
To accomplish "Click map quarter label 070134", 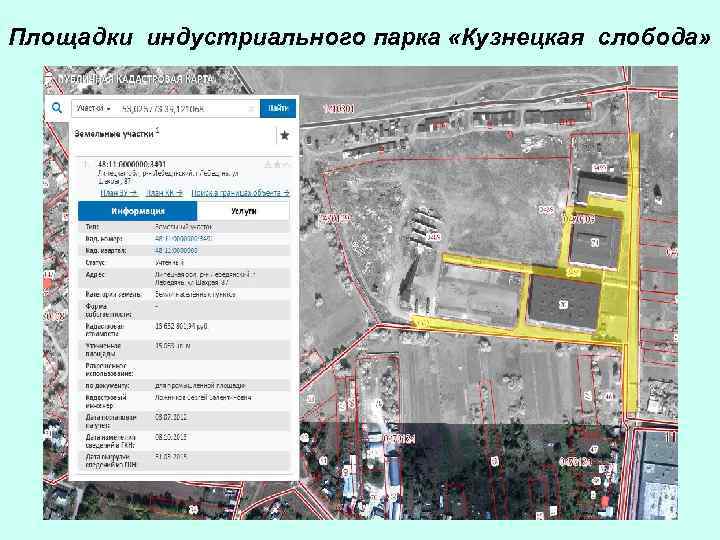I will [x=399, y=439].
